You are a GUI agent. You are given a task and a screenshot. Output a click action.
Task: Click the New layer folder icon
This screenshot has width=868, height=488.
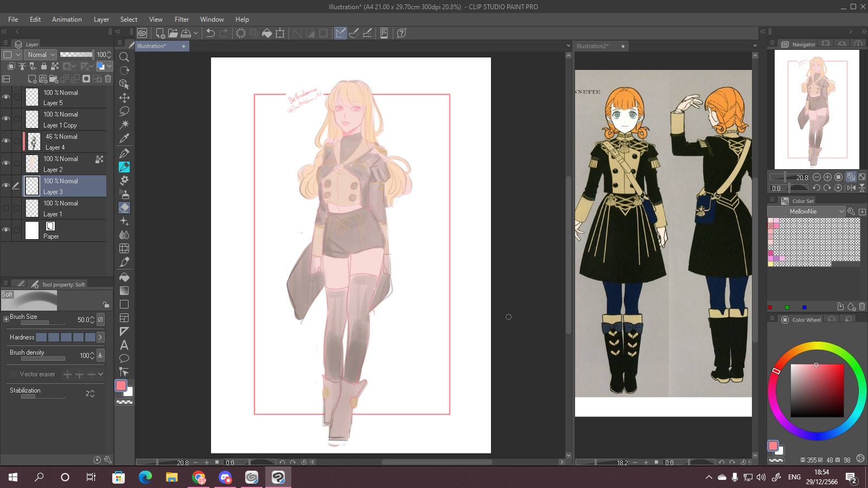click(x=54, y=79)
